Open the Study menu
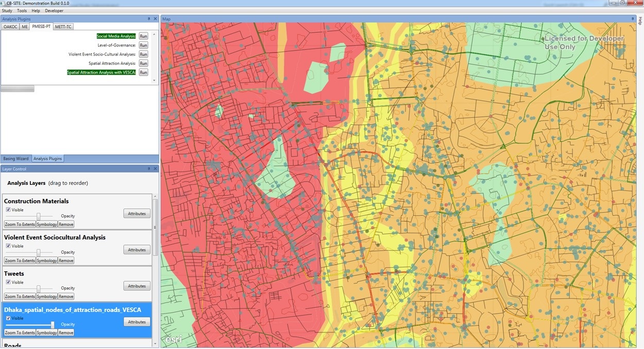 7,10
